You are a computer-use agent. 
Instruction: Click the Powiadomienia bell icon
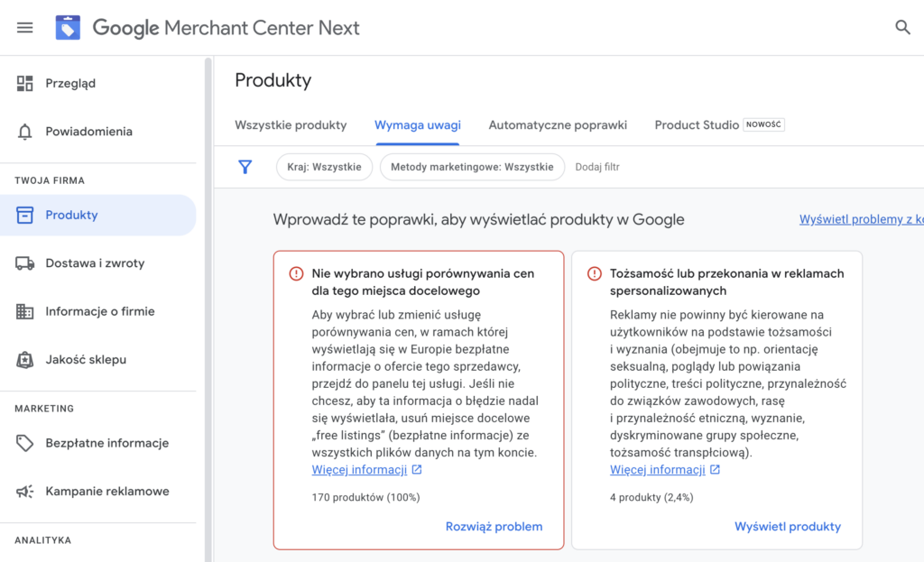pos(25,132)
